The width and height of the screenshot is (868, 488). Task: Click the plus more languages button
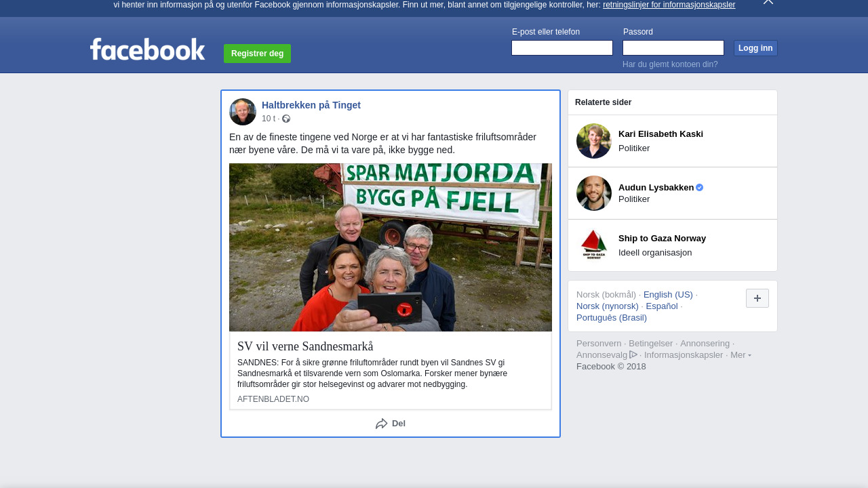757,298
